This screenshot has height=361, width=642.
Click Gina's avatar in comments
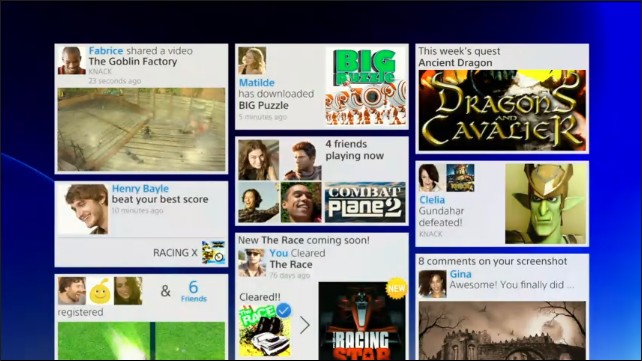[432, 284]
